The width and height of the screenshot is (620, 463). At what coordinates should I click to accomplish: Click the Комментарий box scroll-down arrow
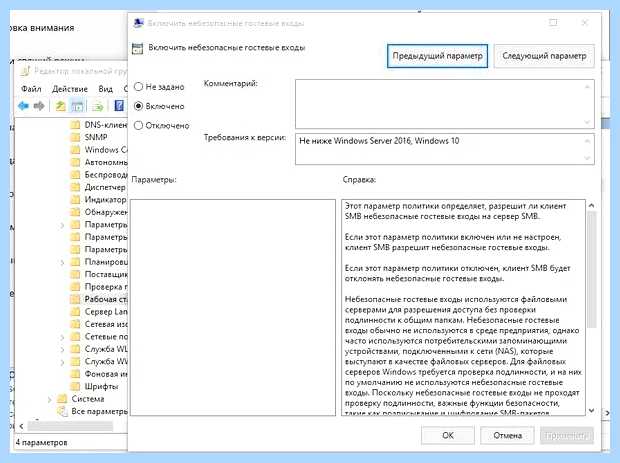pos(587,122)
